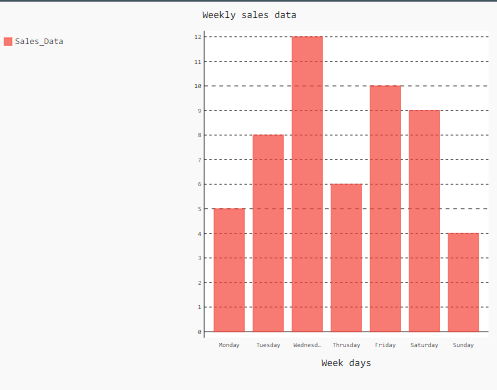Click the Sales_Data legend color swatch

(x=8, y=42)
